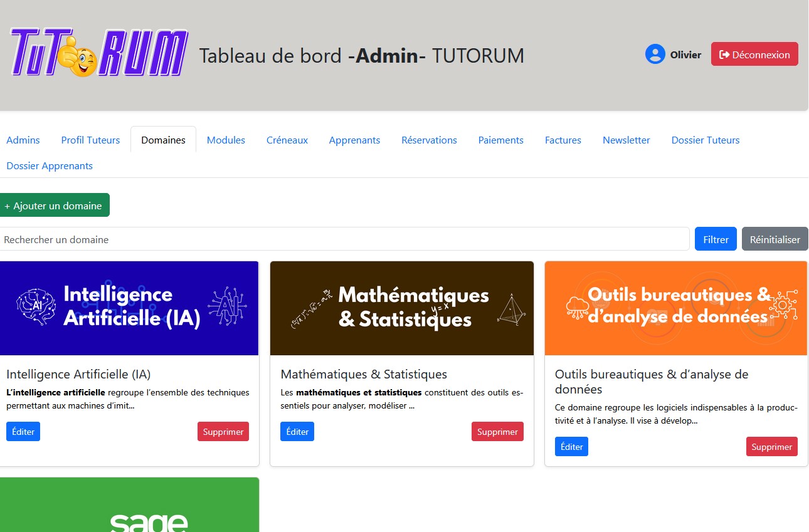Focus the Rechercher un domaine search field
The width and height of the screenshot is (809, 532).
(344, 239)
